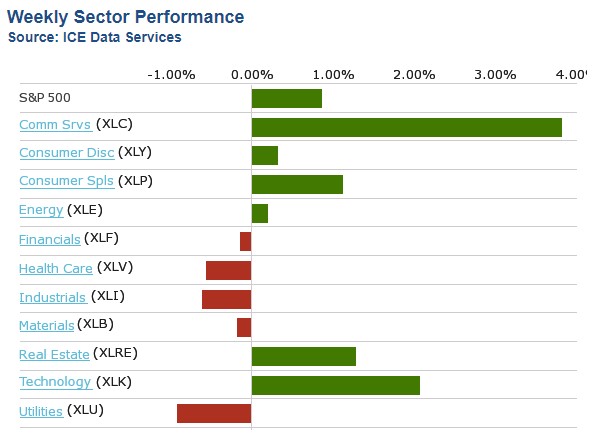Click the green Consumer Spls bar
The height and width of the screenshot is (443, 600).
pyautogui.click(x=297, y=184)
